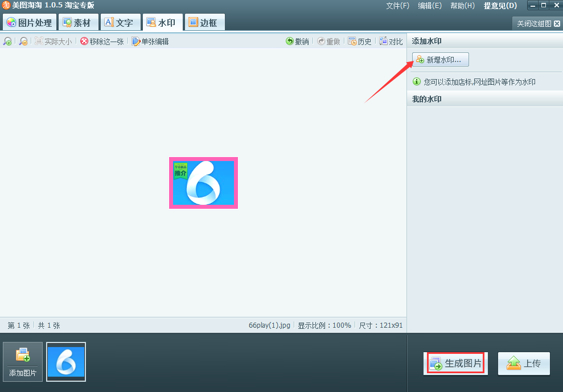
Task: Click 关闭这组图 close group button
Action: 537,24
